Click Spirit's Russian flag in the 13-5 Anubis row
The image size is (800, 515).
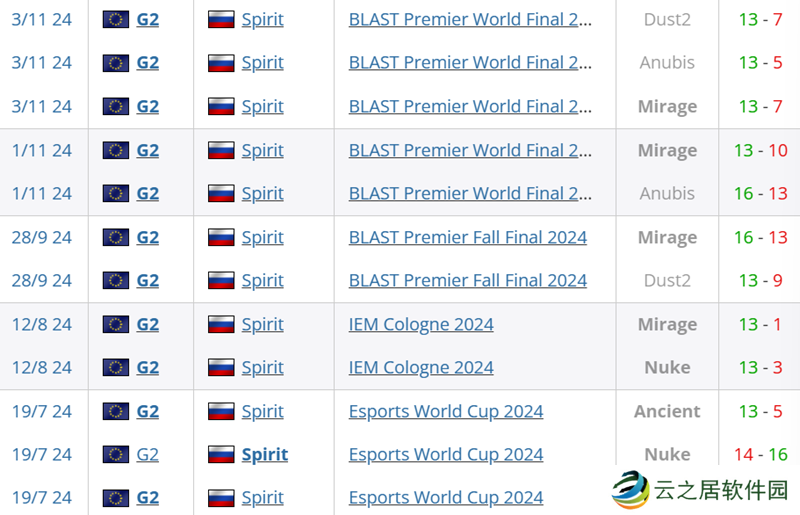pyautogui.click(x=221, y=63)
